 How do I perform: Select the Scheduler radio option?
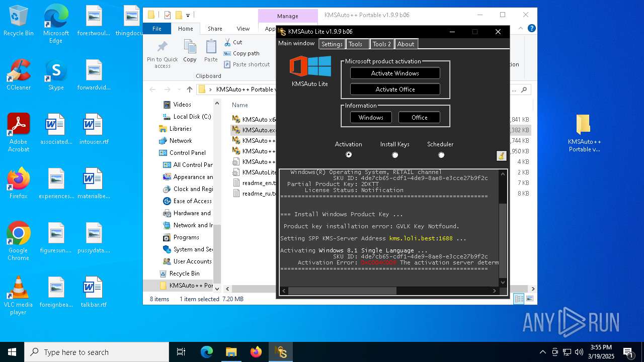441,155
